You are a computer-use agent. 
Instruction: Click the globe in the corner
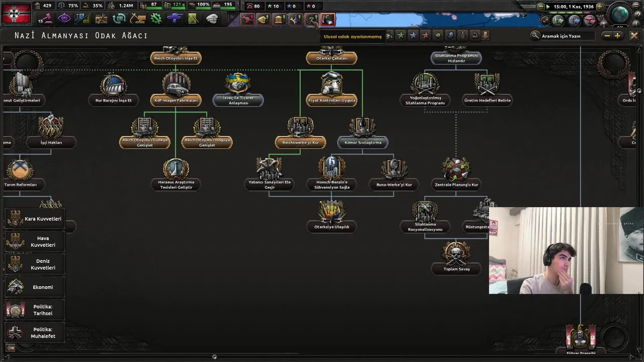[x=620, y=14]
